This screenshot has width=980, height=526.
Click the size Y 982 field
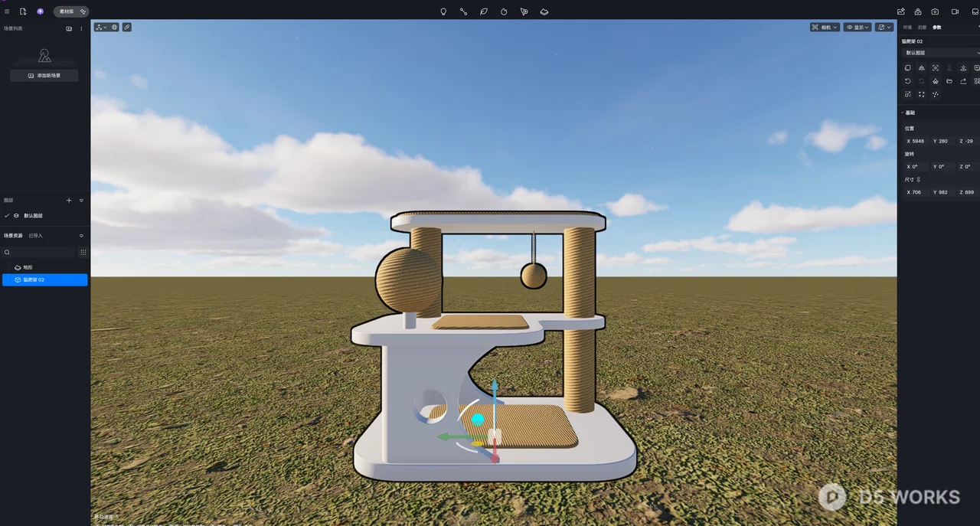pyautogui.click(x=942, y=192)
